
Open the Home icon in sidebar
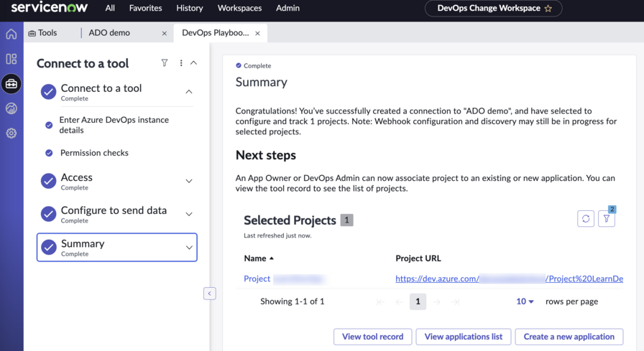pos(11,34)
